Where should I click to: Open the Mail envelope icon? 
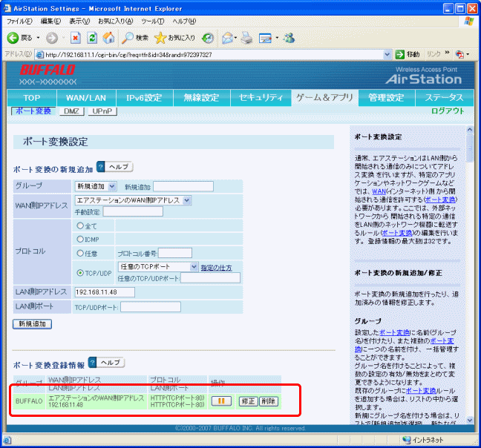click(227, 38)
